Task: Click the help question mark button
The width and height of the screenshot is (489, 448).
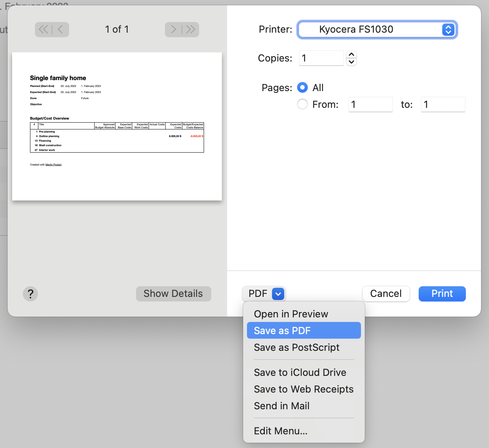Action: pos(30,294)
